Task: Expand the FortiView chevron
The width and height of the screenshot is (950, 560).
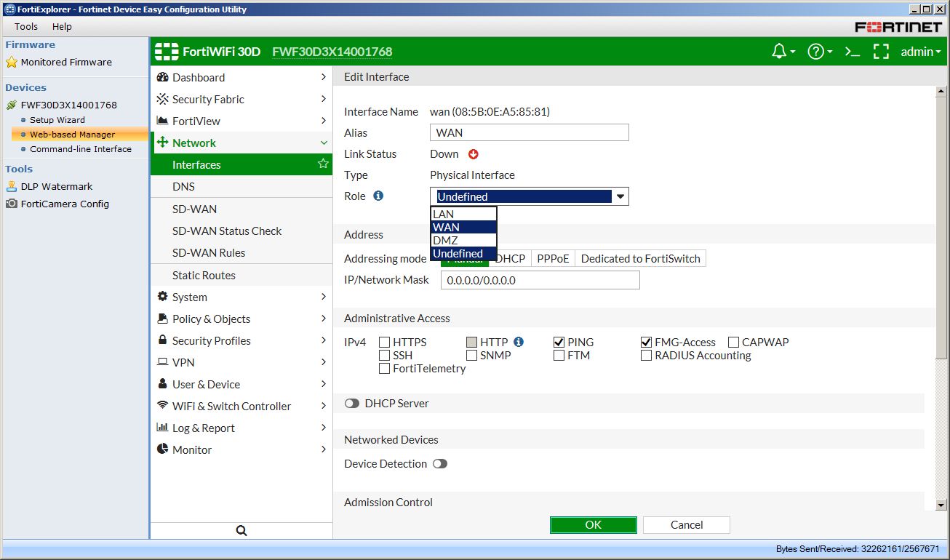Action: click(x=323, y=121)
